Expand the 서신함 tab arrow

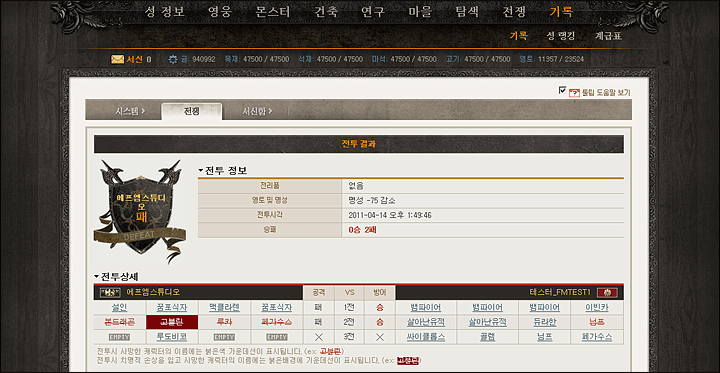tap(270, 111)
